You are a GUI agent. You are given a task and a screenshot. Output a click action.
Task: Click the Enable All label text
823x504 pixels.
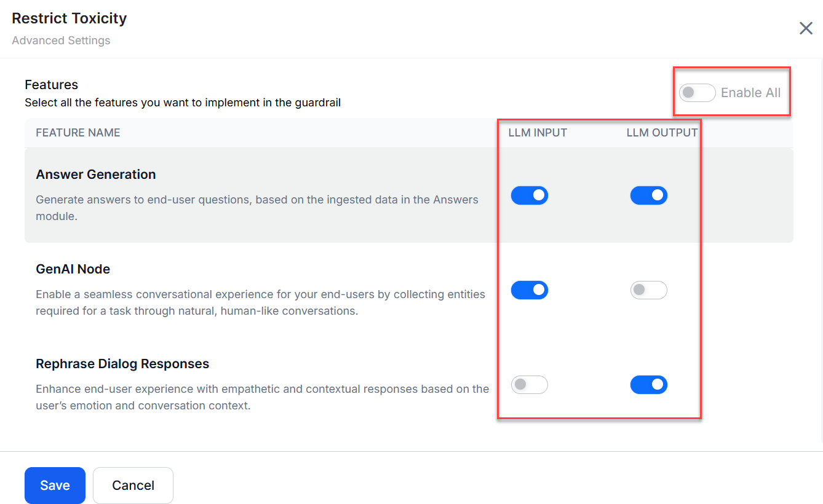click(x=750, y=93)
